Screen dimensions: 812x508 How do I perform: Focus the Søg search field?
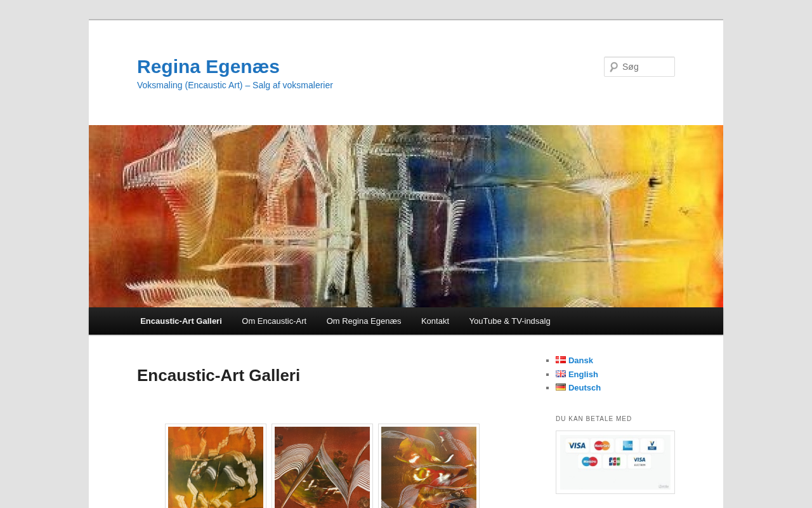(639, 67)
